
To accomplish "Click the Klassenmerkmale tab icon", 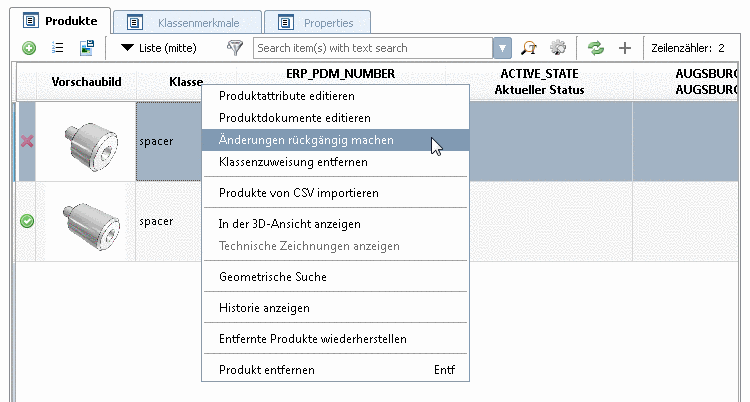I will coord(134,22).
